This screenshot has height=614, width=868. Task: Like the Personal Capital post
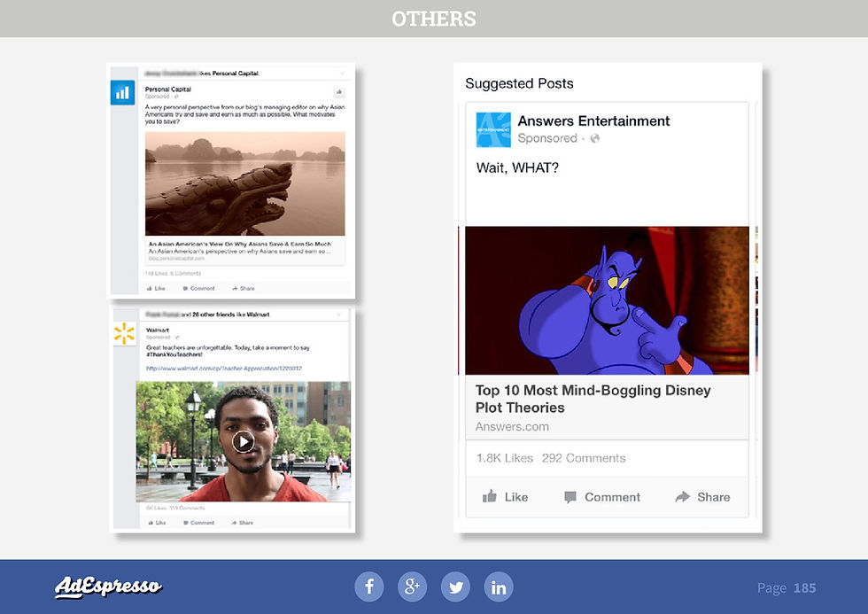pyautogui.click(x=156, y=289)
